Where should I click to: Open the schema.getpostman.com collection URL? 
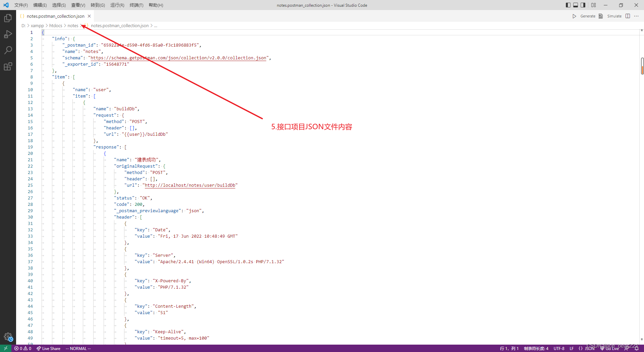point(178,58)
